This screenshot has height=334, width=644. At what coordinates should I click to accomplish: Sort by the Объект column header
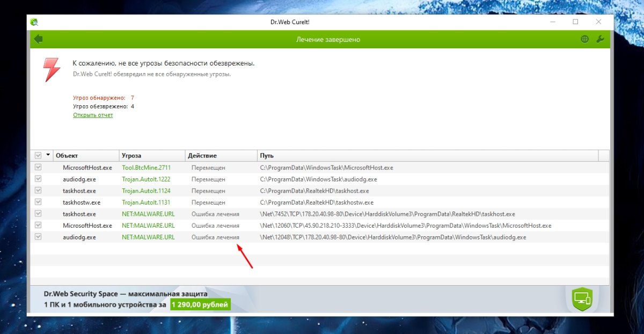tap(86, 156)
